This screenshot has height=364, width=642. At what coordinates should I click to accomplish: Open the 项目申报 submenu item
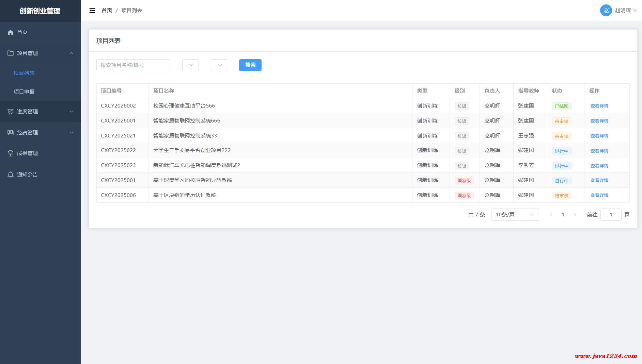[24, 92]
